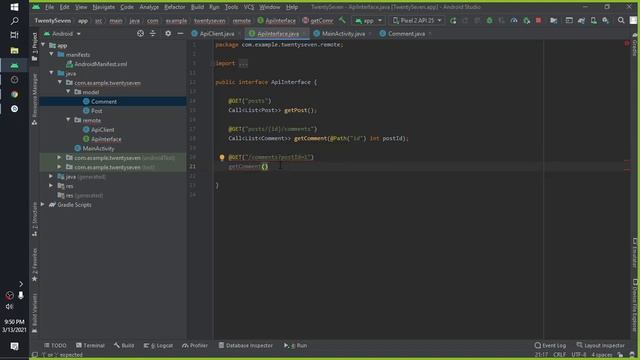Open the Database Inspector tool window
This screenshot has height=360, width=640.
[245, 345]
